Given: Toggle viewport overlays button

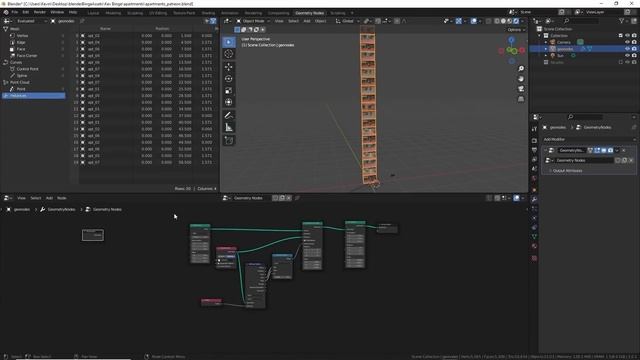Looking at the screenshot, I should pos(473,21).
